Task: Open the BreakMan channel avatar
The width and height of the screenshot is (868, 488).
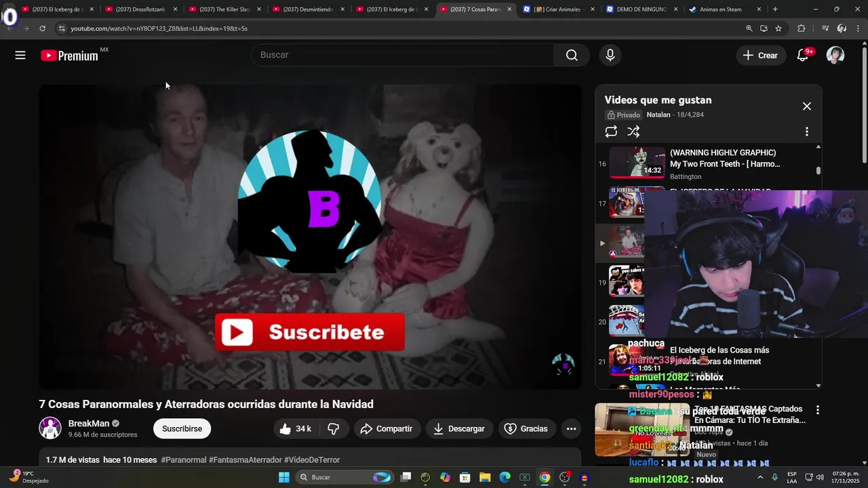Action: [x=50, y=428]
